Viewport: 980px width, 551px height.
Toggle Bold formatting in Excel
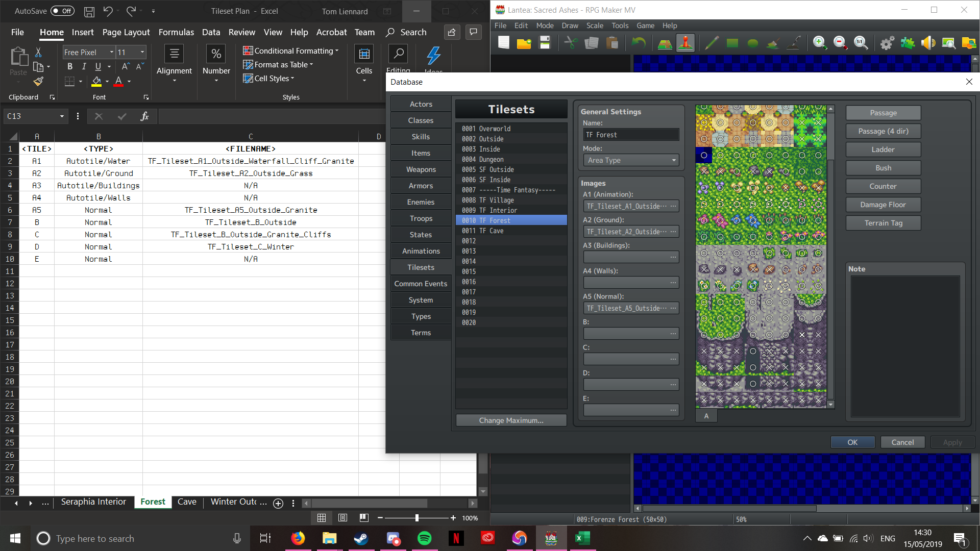(x=70, y=66)
